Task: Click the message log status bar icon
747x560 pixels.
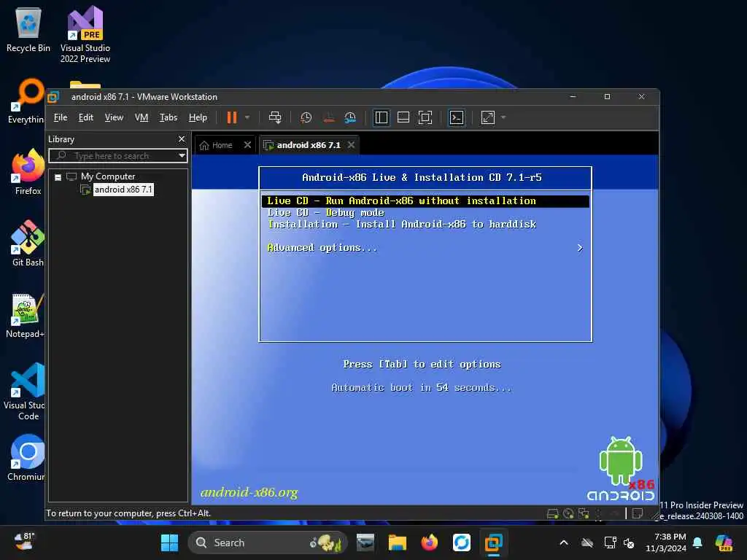Action: coord(638,513)
